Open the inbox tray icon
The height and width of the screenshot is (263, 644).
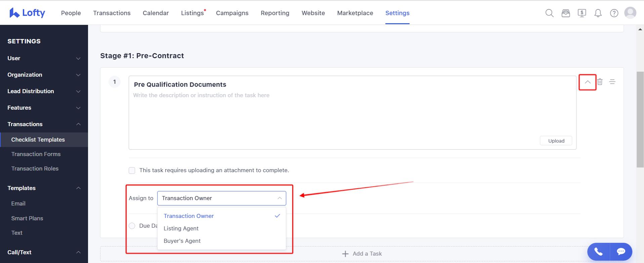(566, 13)
